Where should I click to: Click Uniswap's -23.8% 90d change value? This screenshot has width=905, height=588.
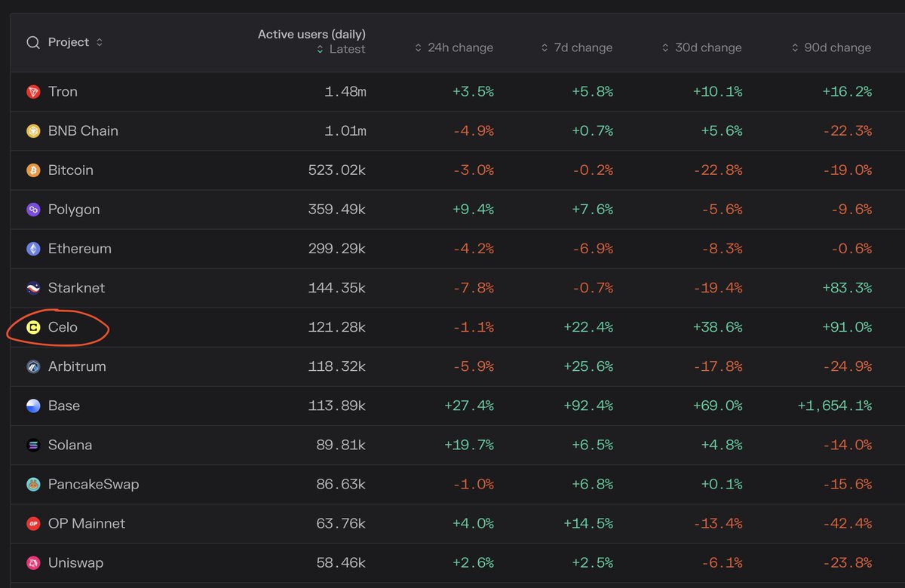pyautogui.click(x=846, y=562)
